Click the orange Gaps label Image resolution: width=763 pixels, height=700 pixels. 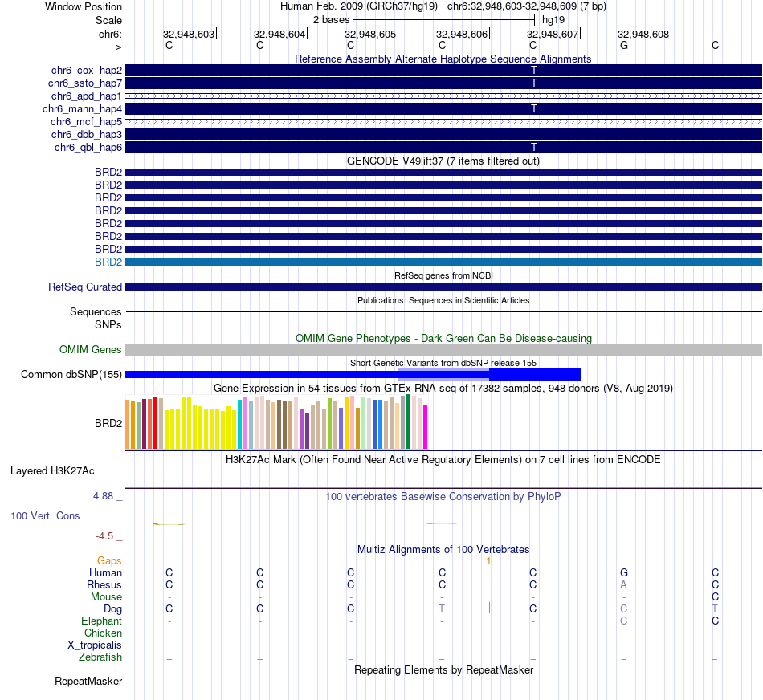[x=109, y=561]
